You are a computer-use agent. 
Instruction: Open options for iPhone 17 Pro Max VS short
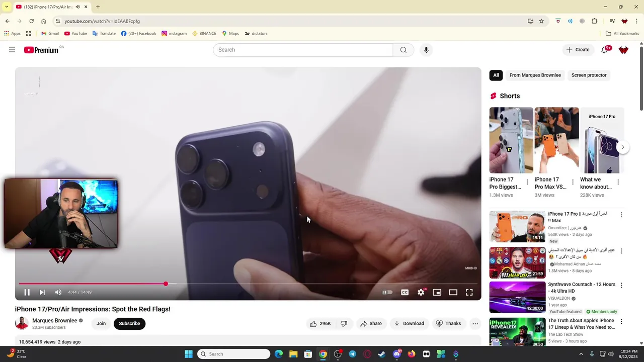point(573,182)
